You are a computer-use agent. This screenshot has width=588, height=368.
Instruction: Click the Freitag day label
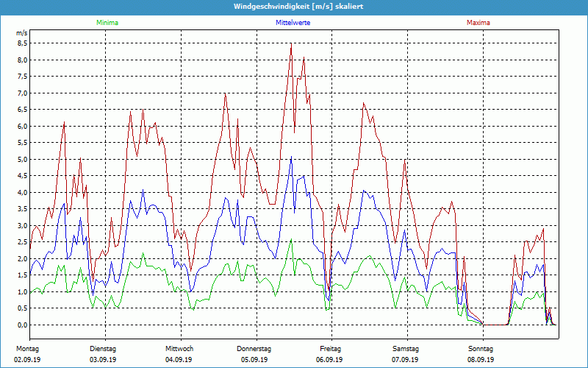click(x=330, y=349)
